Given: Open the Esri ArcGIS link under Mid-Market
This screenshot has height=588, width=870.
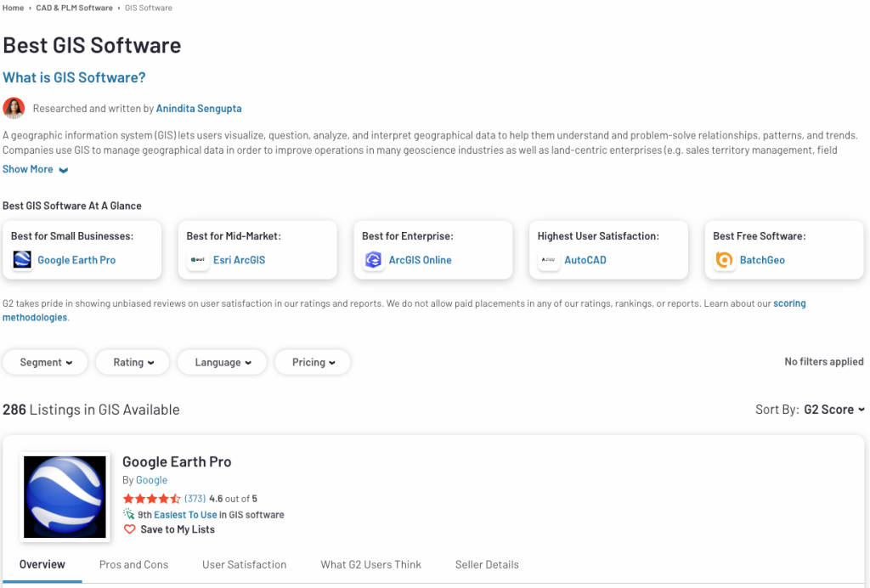Looking at the screenshot, I should tap(239, 260).
